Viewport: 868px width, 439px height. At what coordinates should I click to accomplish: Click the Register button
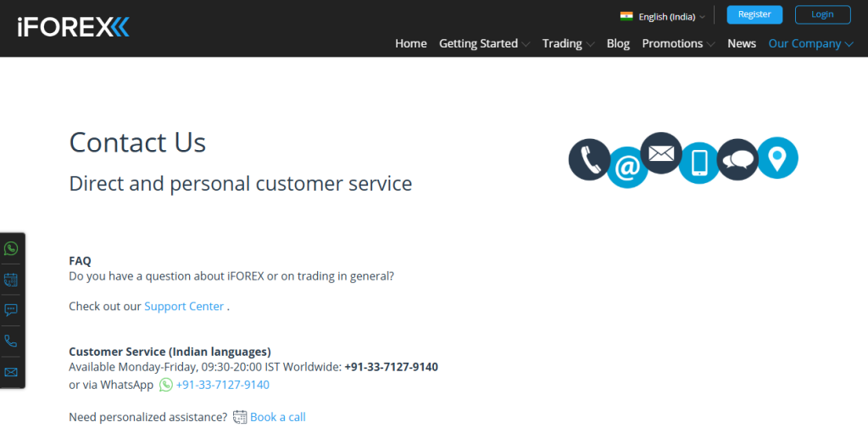click(x=754, y=14)
